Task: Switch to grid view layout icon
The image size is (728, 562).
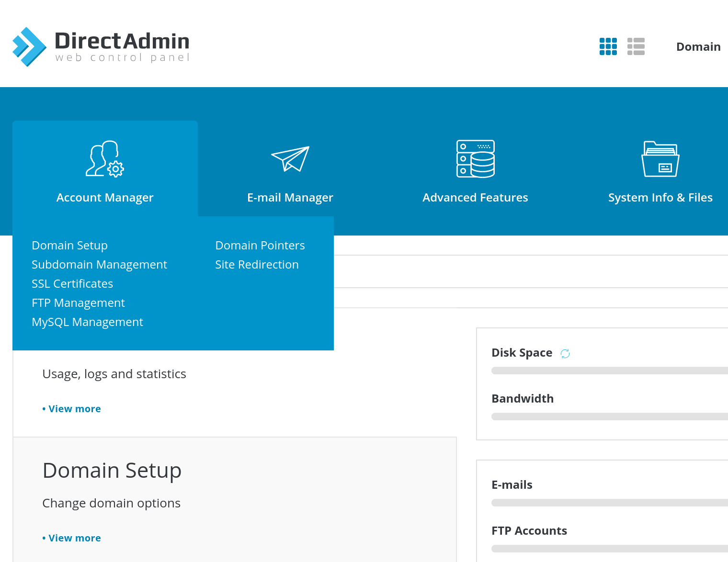Action: [x=608, y=46]
